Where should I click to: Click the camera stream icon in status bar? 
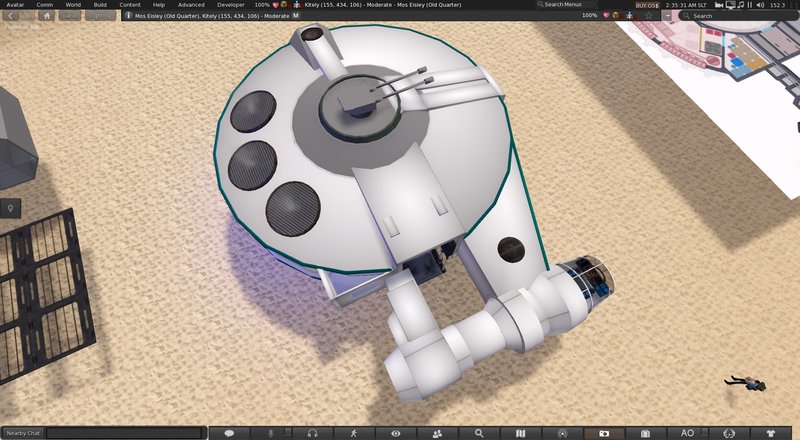pyautogui.click(x=719, y=5)
